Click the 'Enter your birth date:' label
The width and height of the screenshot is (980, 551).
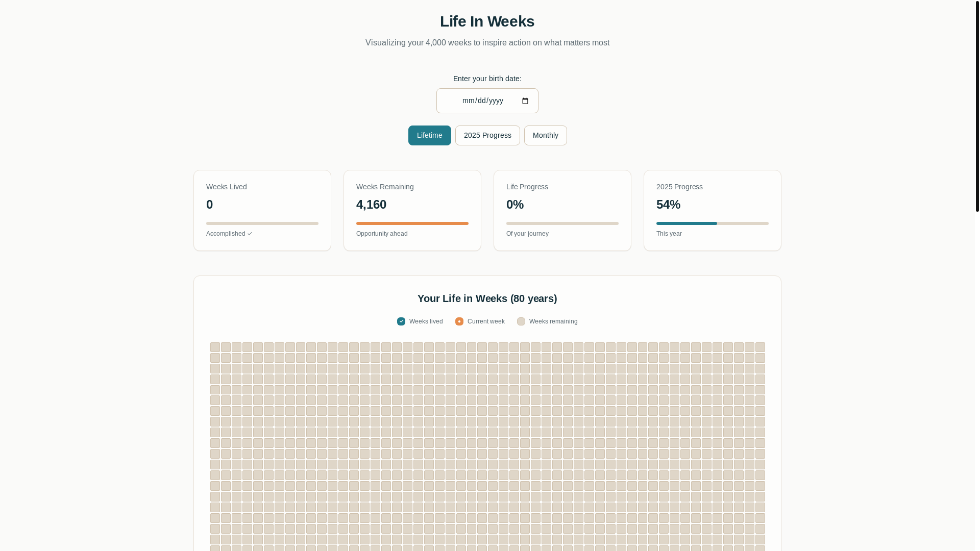(487, 79)
